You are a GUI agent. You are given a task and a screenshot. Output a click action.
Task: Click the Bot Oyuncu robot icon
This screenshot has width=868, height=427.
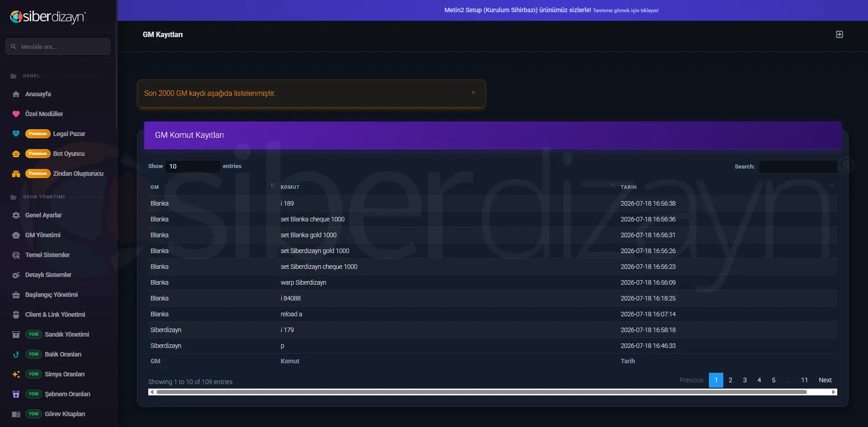point(16,154)
